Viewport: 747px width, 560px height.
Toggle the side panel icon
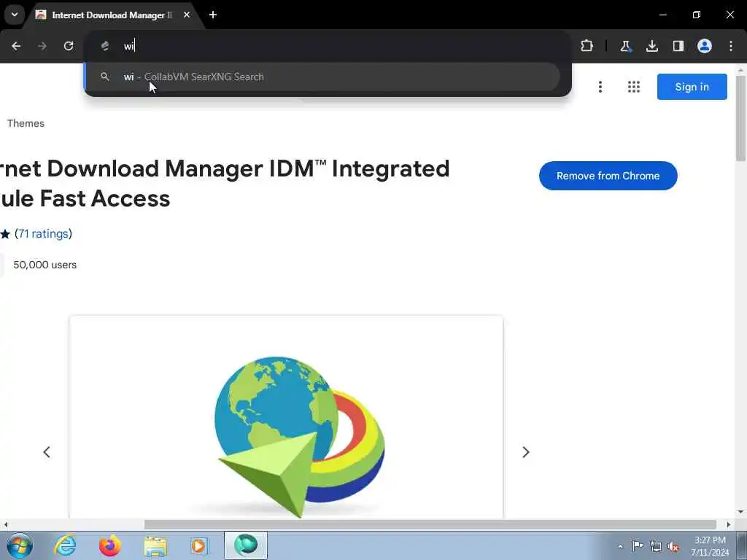click(678, 46)
